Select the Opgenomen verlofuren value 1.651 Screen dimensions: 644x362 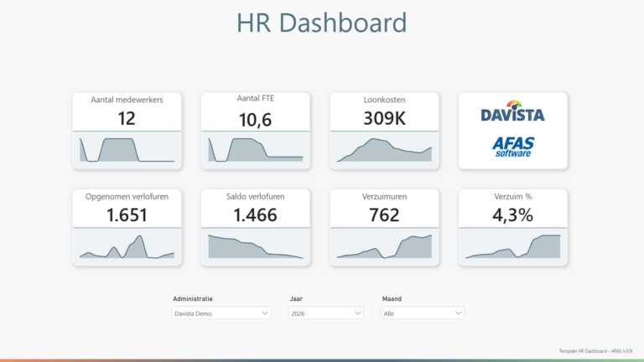coord(127,215)
